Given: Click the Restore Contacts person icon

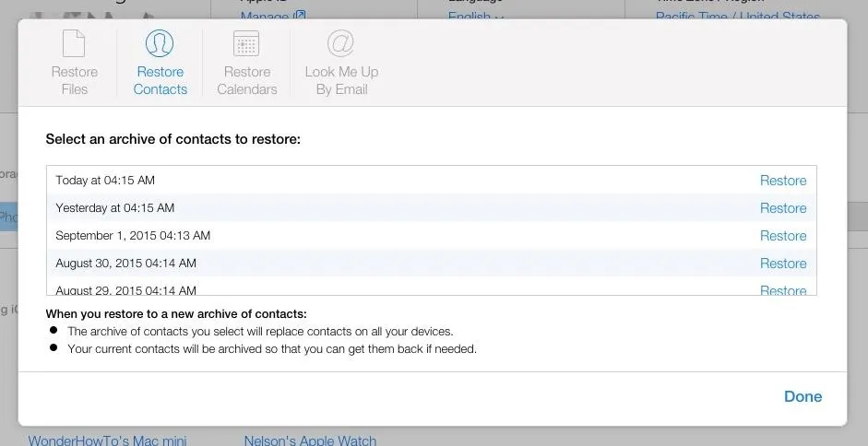Looking at the screenshot, I should pyautogui.click(x=160, y=43).
